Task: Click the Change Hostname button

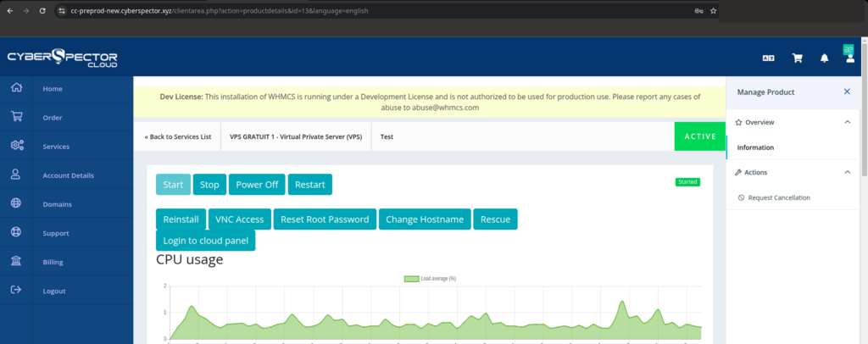Action: point(425,219)
